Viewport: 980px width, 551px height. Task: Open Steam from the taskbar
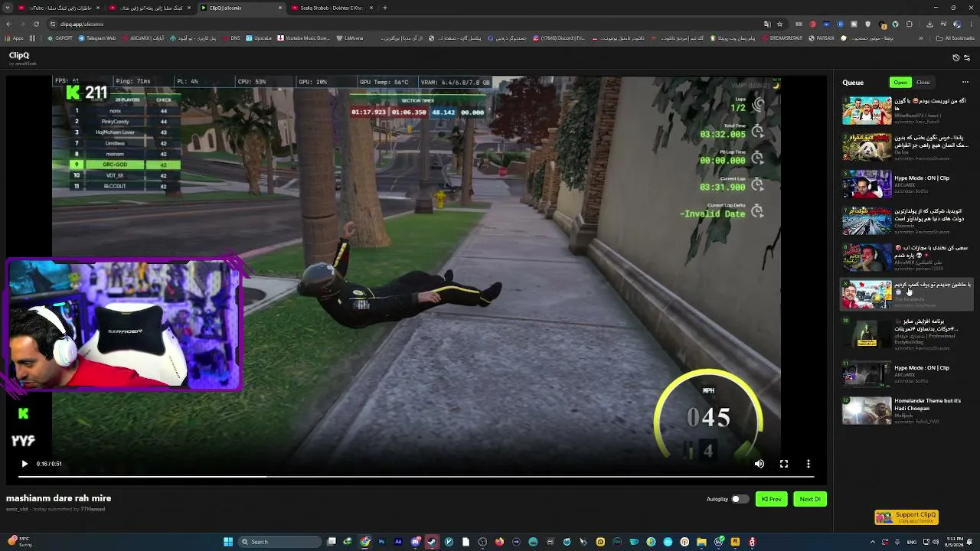432,542
